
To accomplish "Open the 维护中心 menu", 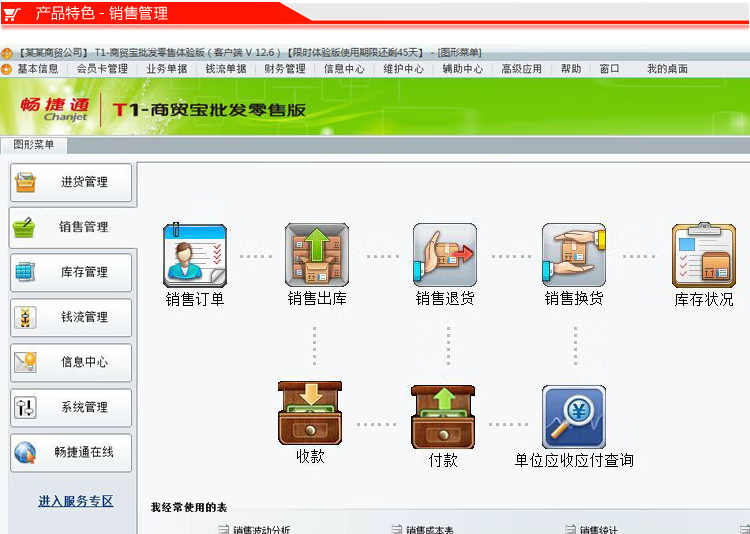I will pyautogui.click(x=403, y=69).
